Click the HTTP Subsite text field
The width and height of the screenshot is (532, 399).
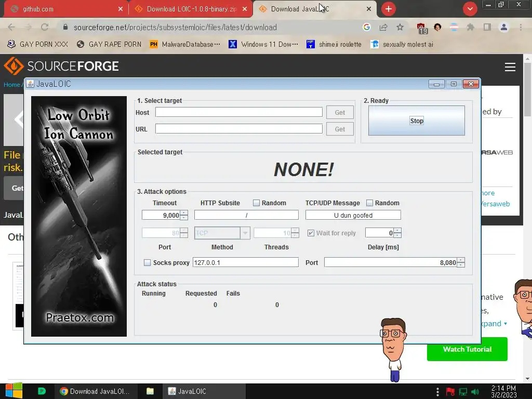246,215
